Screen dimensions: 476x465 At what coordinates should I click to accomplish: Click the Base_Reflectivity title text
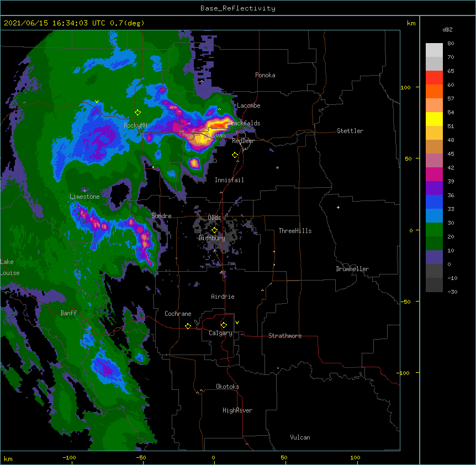[238, 8]
